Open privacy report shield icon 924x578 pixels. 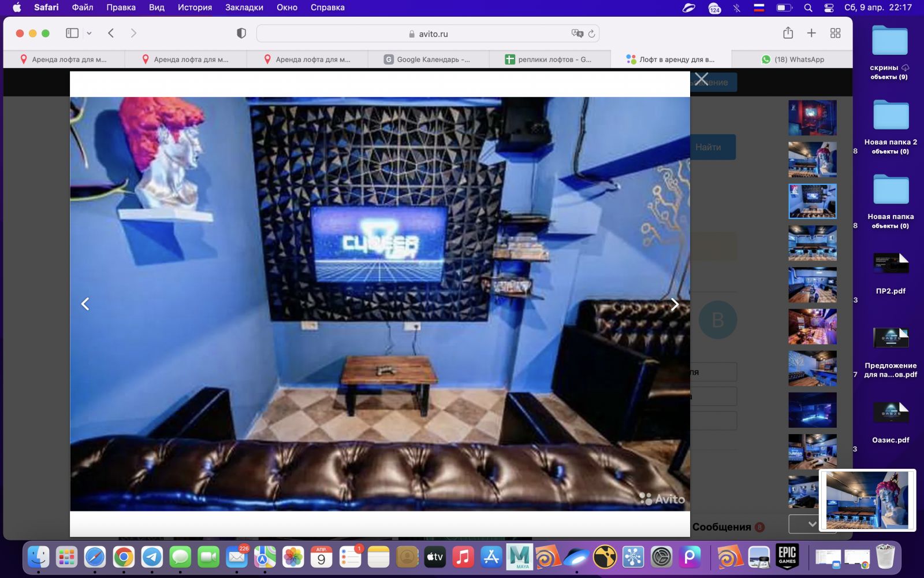tap(241, 34)
